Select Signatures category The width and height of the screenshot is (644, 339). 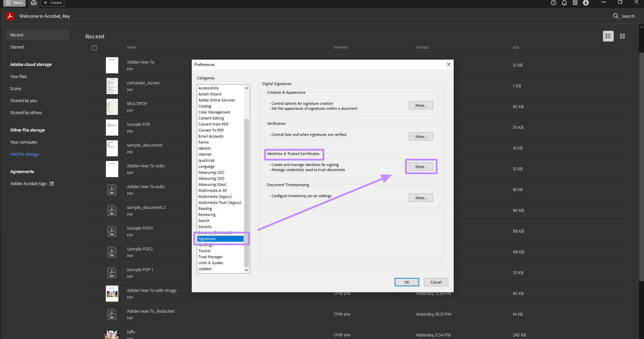(x=220, y=239)
